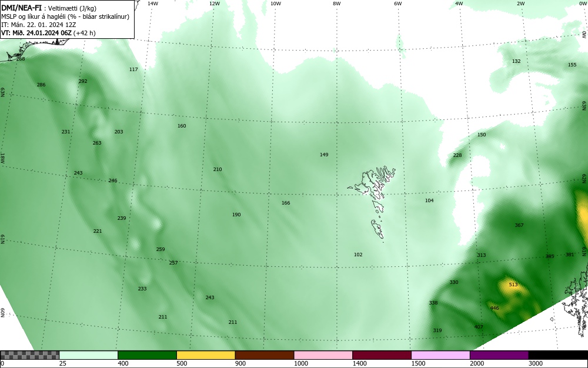
Task: Select the map value 263
Action: tap(97, 143)
